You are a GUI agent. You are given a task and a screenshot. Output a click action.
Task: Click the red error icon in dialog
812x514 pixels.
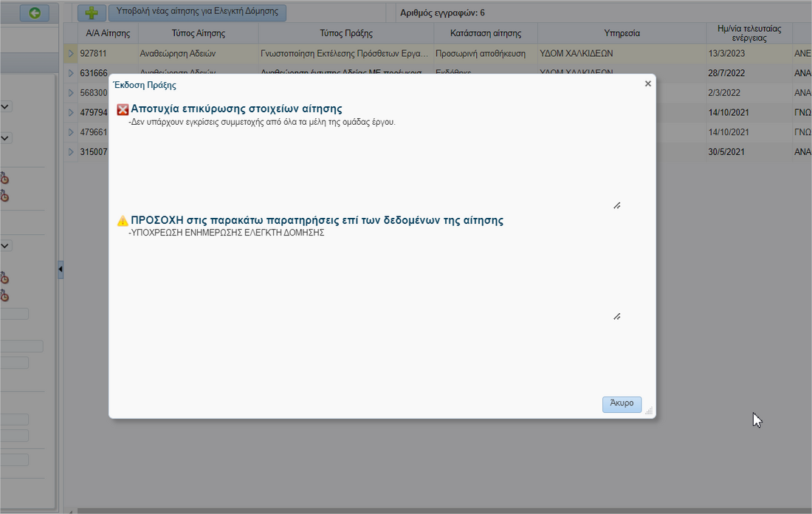pos(123,109)
